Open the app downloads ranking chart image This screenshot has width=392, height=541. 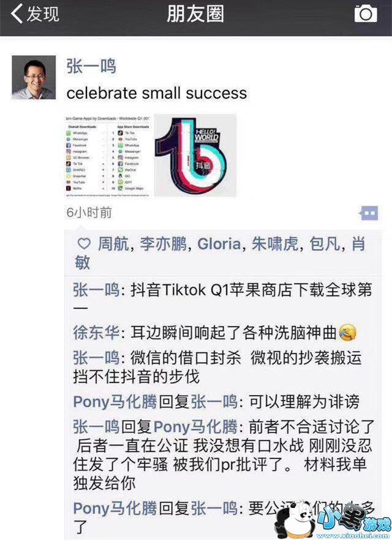click(x=108, y=156)
